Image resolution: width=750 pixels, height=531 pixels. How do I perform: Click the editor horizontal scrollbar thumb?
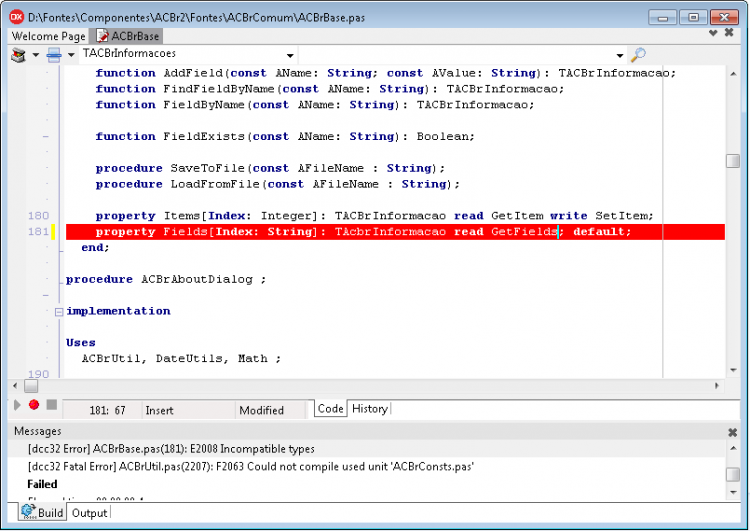coord(31,386)
